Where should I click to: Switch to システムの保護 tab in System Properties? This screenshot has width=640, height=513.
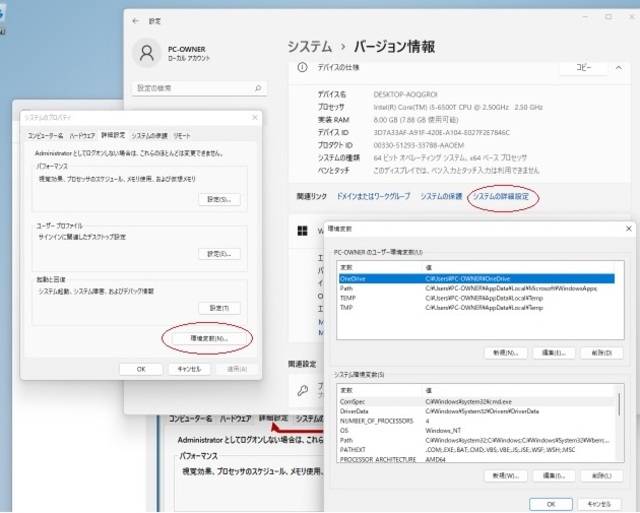pos(149,135)
